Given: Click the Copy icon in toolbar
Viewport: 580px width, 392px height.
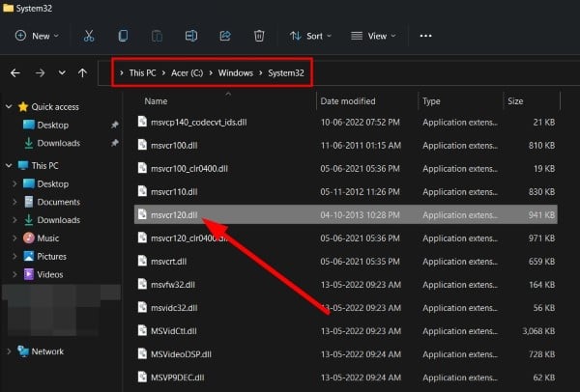Looking at the screenshot, I should click(123, 36).
